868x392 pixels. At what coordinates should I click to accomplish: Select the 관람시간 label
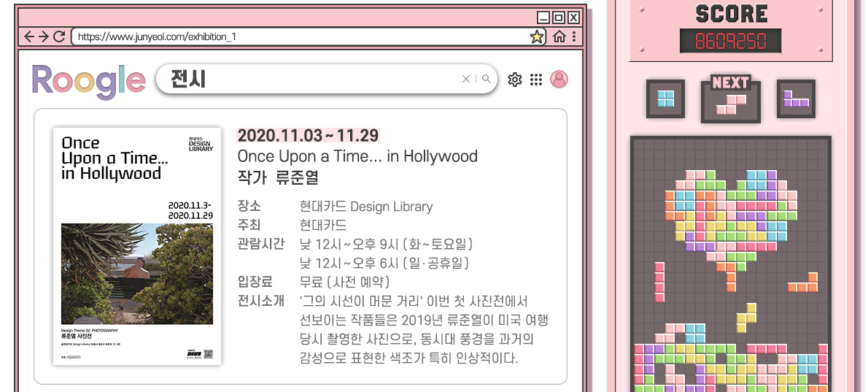click(x=260, y=244)
